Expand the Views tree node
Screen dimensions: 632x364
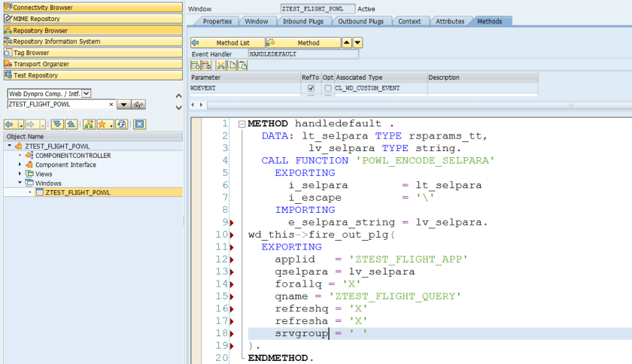(x=20, y=174)
